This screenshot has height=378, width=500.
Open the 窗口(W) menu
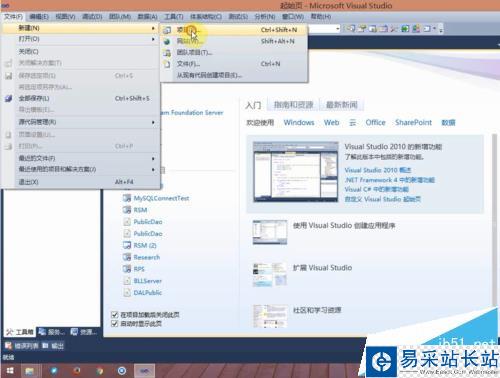point(293,16)
